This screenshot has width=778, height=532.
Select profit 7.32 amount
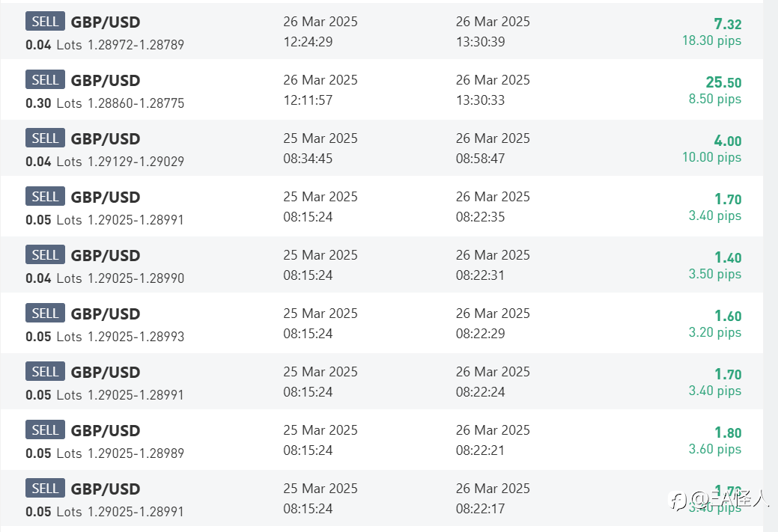(727, 24)
